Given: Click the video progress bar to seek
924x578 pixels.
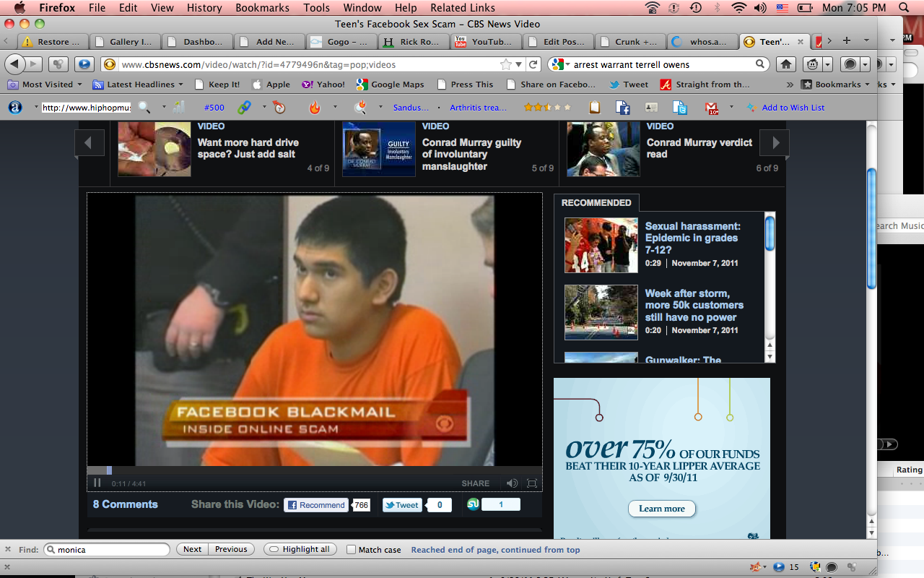Looking at the screenshot, I should (314, 470).
